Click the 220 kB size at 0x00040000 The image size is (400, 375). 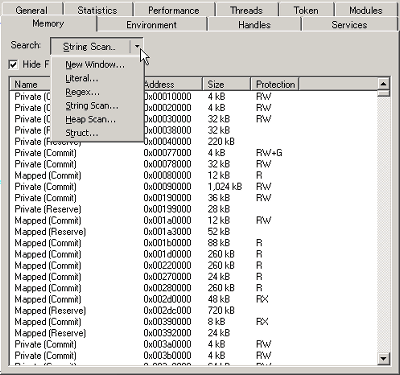click(x=221, y=142)
